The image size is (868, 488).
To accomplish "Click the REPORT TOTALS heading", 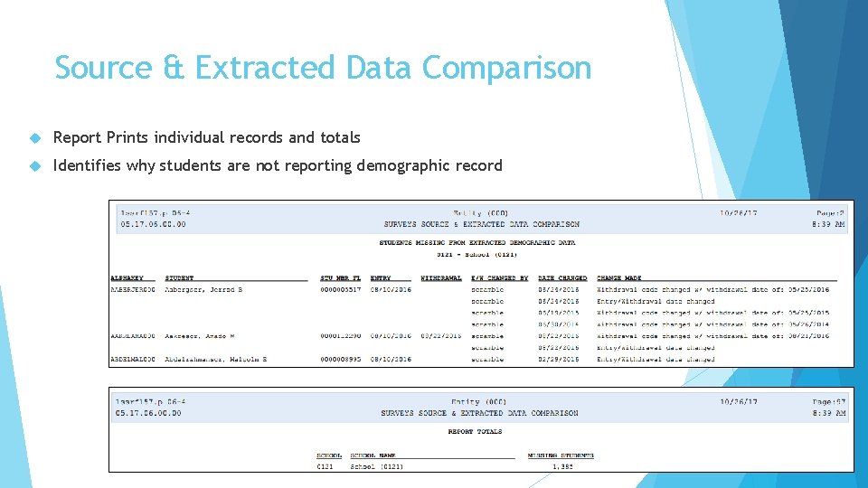I will 475,431.
